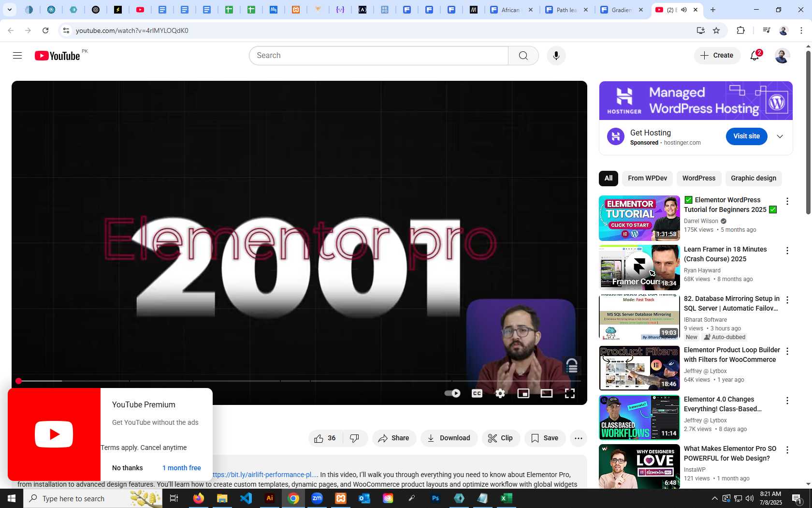Open options for Elementor WordPress Tutorial video
The image size is (812, 508).
787,201
